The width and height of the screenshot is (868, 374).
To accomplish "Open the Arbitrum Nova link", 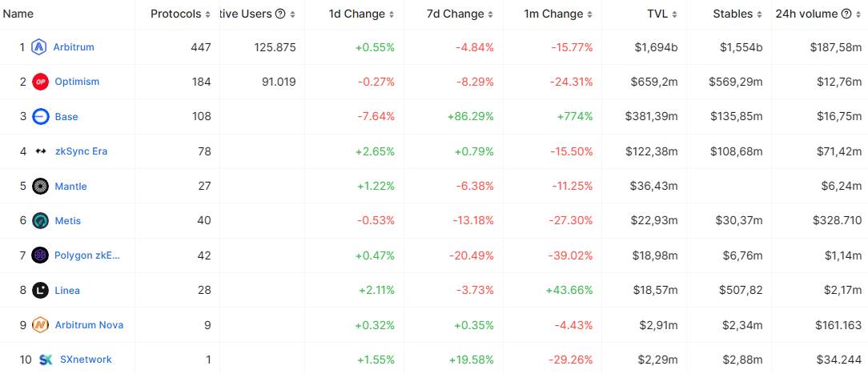I will click(x=89, y=325).
